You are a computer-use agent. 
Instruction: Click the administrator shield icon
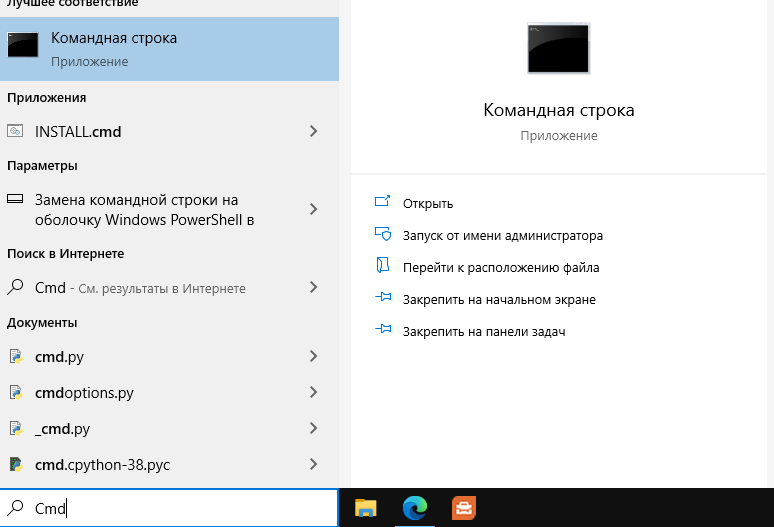point(383,233)
